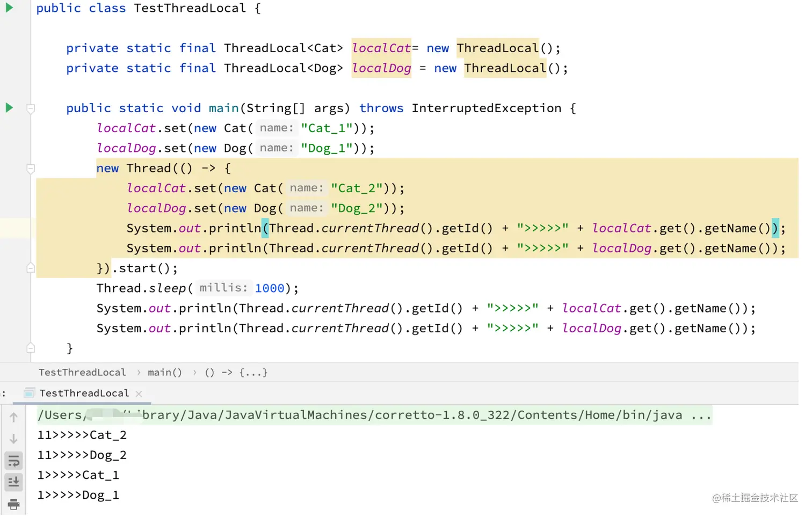Collapse the main method fold marker
The height and width of the screenshot is (517, 812).
[x=31, y=108]
